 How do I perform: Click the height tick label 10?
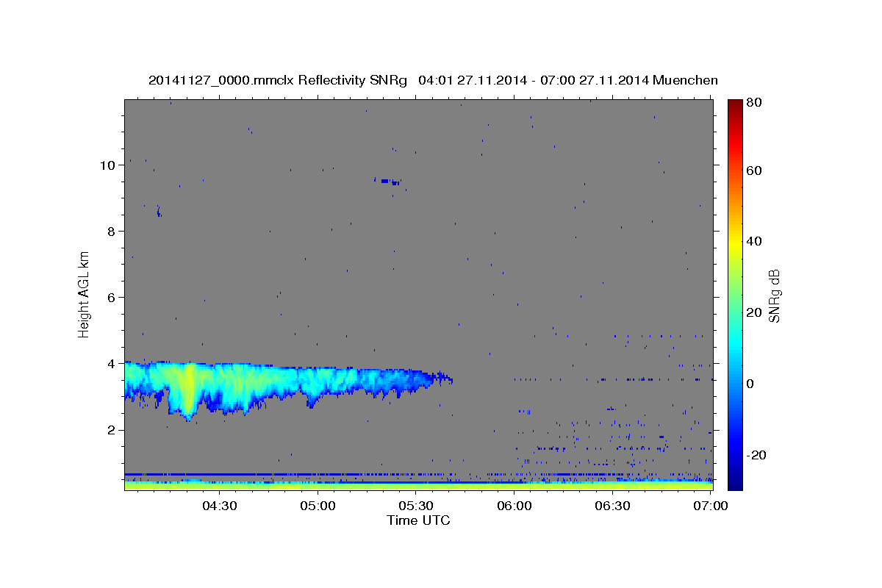click(107, 165)
